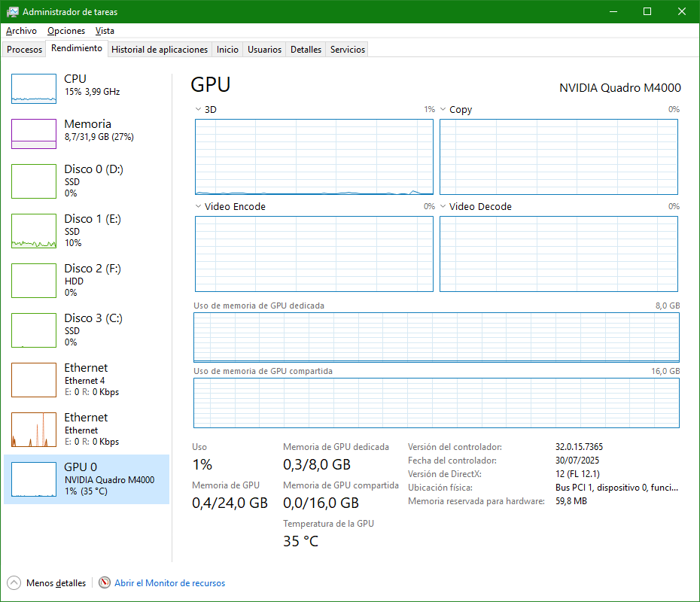Screen dimensions: 700x602
Task: Click the 35 °C GPU temperature value
Action: tap(300, 541)
